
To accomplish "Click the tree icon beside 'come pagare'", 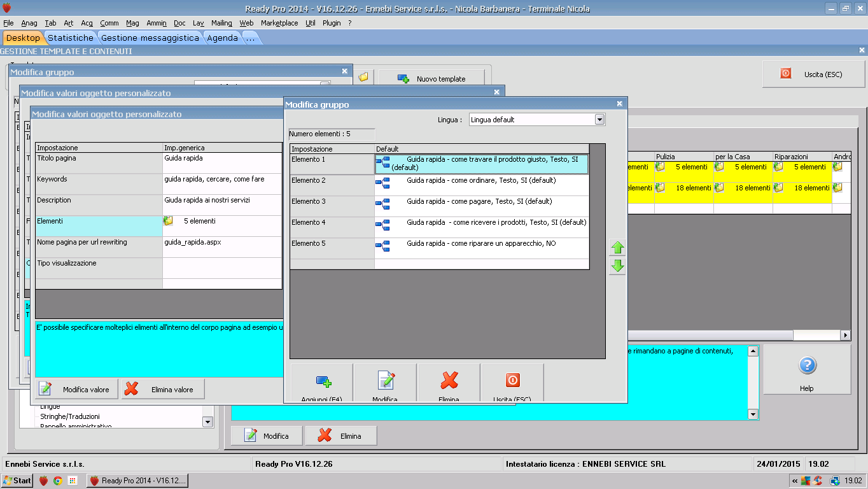I will click(x=382, y=205).
